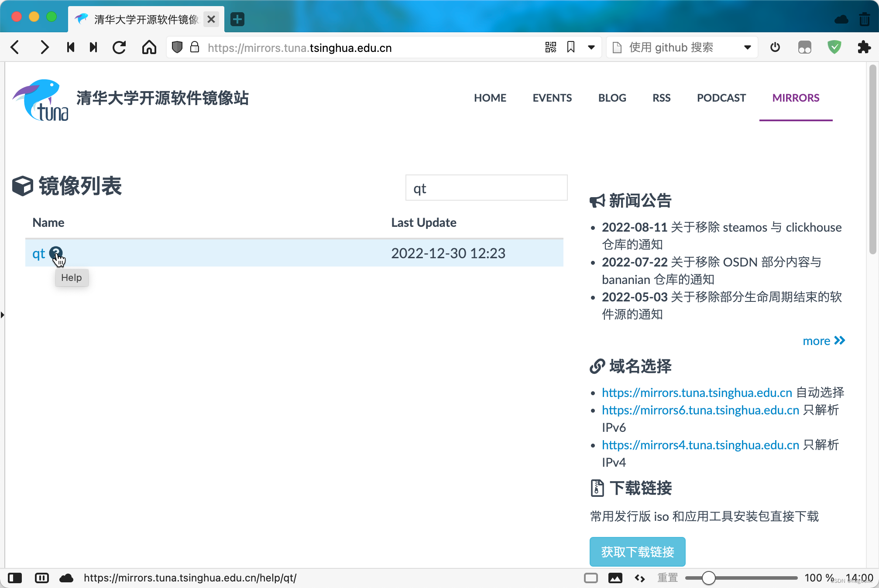
Task: Open the BLOG menu item
Action: click(x=612, y=98)
